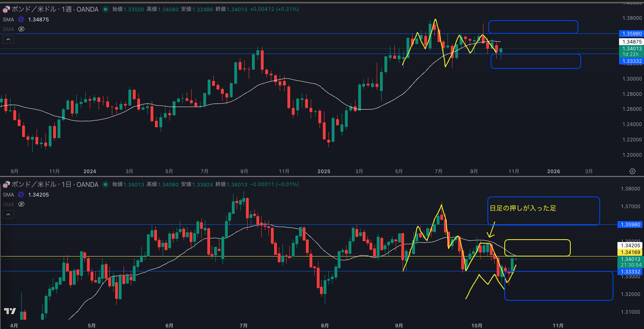
Task: Click the yellow 1.34169 price label on daily axis
Action: [630, 252]
